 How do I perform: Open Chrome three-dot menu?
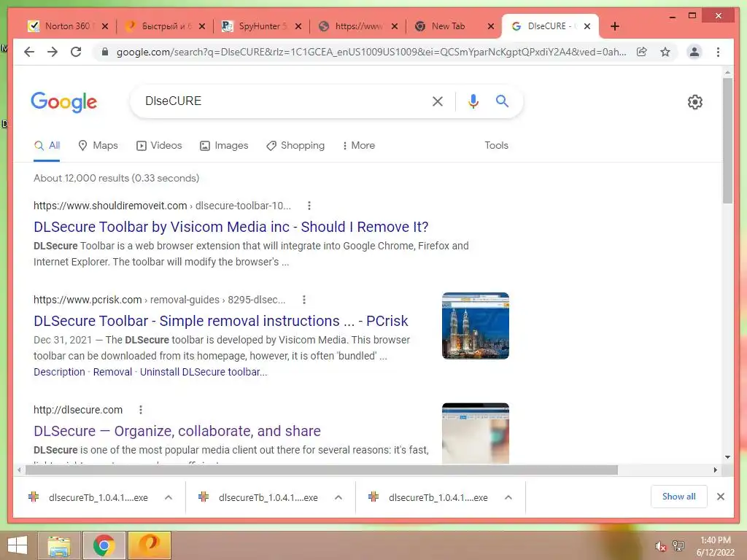(x=718, y=52)
